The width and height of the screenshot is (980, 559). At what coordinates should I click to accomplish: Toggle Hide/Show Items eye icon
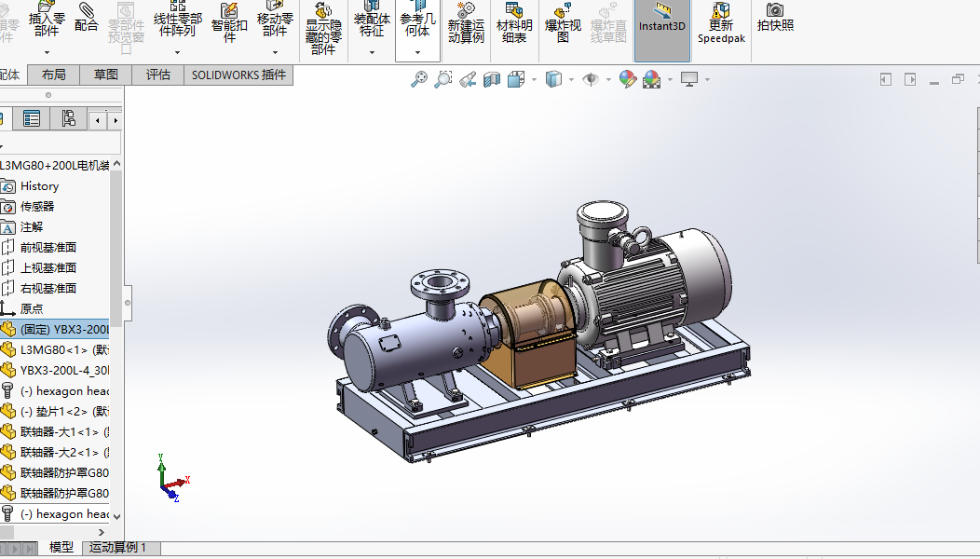point(590,80)
